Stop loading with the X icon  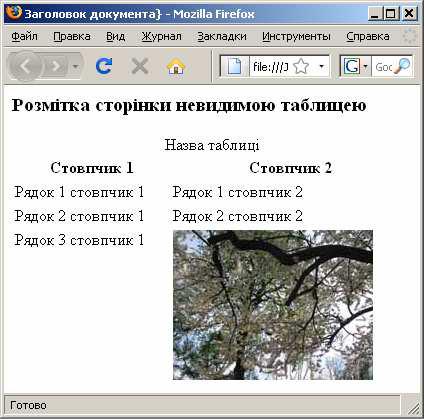[140, 66]
